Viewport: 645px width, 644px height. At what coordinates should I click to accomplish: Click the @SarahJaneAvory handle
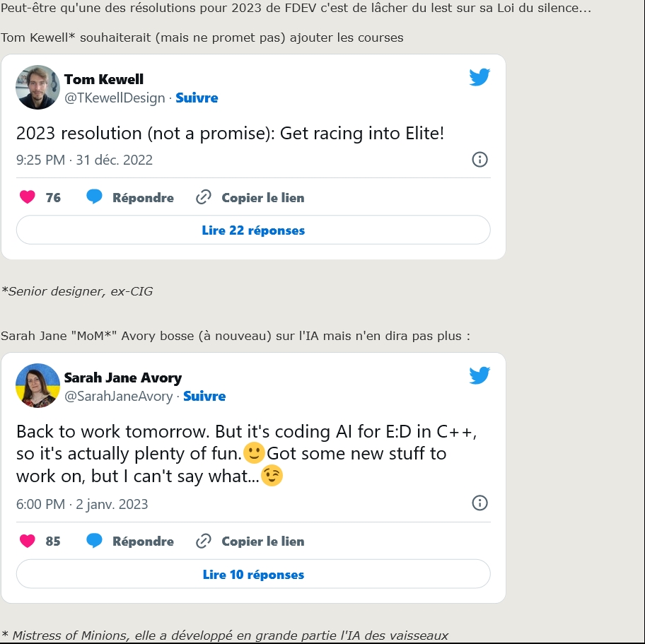pos(119,397)
